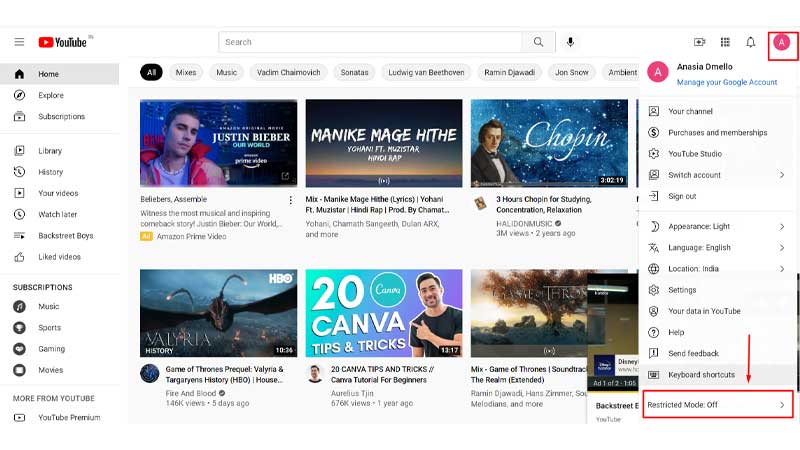Select the Jon Snow filter chip

(x=572, y=72)
